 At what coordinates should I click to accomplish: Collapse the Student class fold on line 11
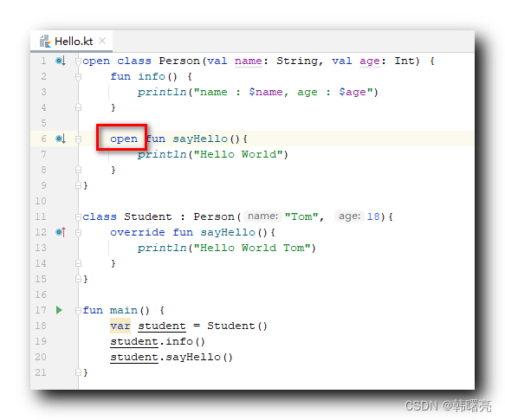coord(78,216)
